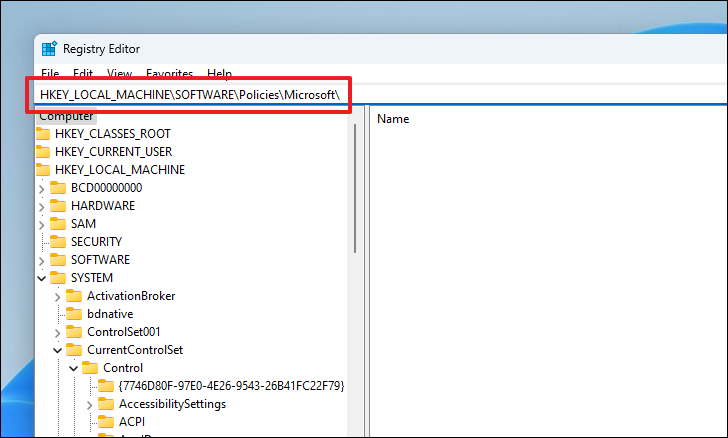Click the ActivationBroker folder icon
Screen dimensions: 728x438
74,296
